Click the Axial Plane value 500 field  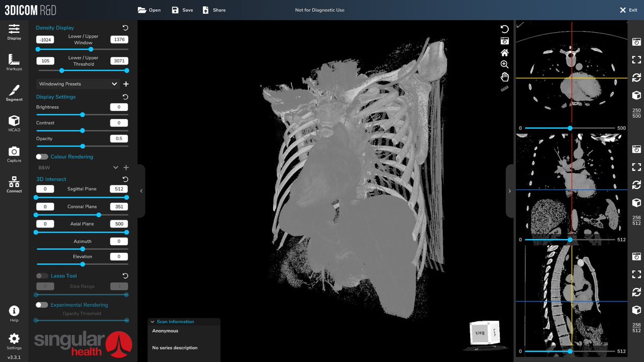pyautogui.click(x=119, y=224)
